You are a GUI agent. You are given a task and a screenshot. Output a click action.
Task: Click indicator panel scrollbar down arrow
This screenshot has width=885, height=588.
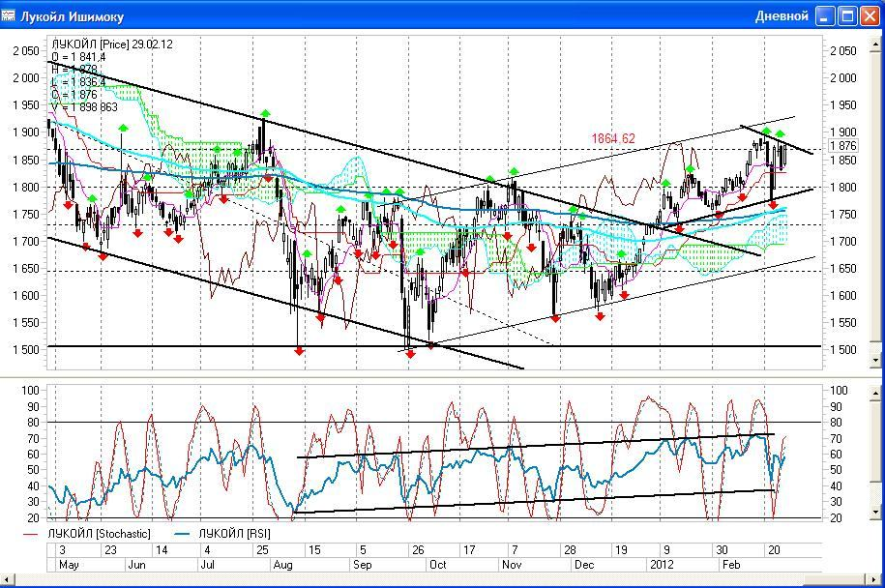(875, 512)
